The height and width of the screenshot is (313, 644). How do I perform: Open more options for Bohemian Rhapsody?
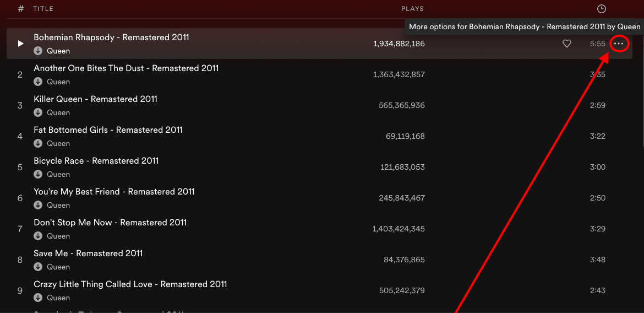[619, 44]
